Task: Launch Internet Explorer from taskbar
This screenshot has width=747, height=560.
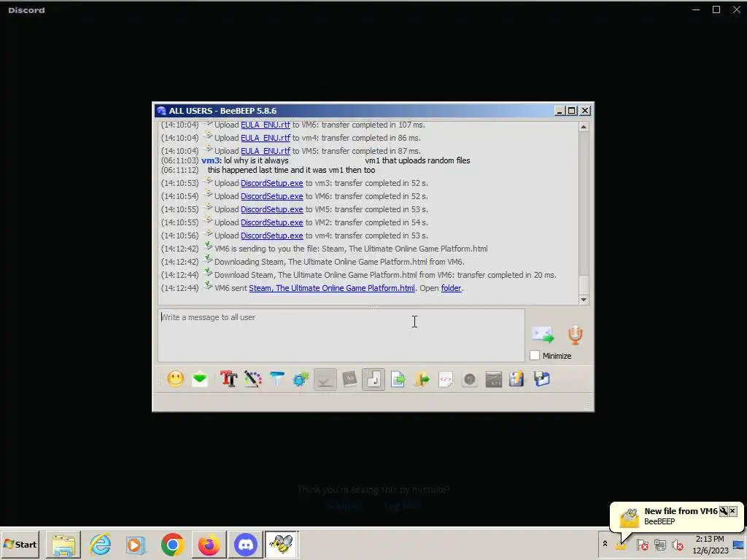Action: 101,544
